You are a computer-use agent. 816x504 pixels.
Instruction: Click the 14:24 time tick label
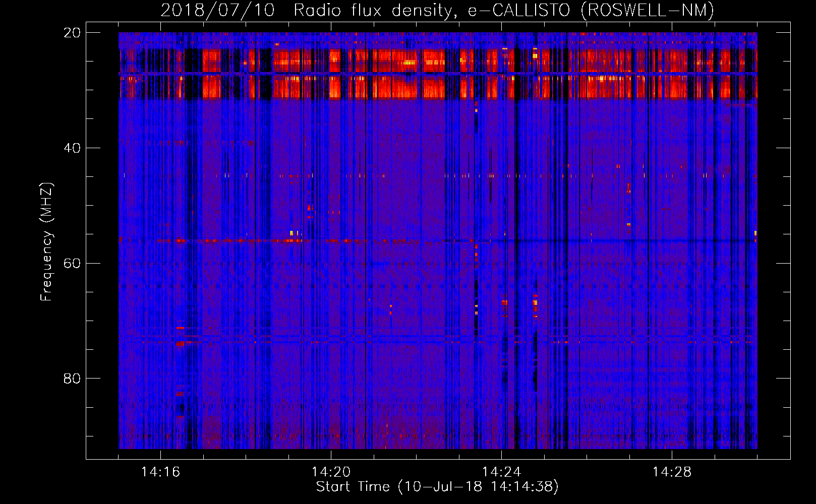click(x=501, y=472)
